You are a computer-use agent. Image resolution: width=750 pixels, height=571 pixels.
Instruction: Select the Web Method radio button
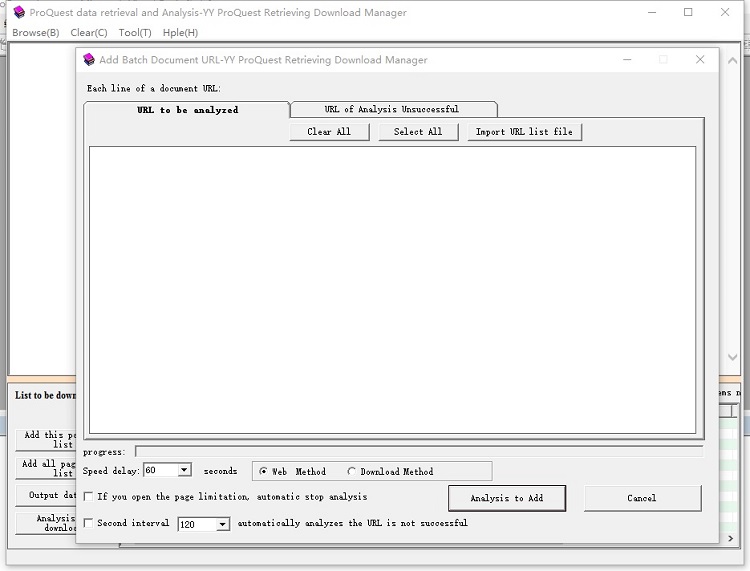tap(263, 472)
